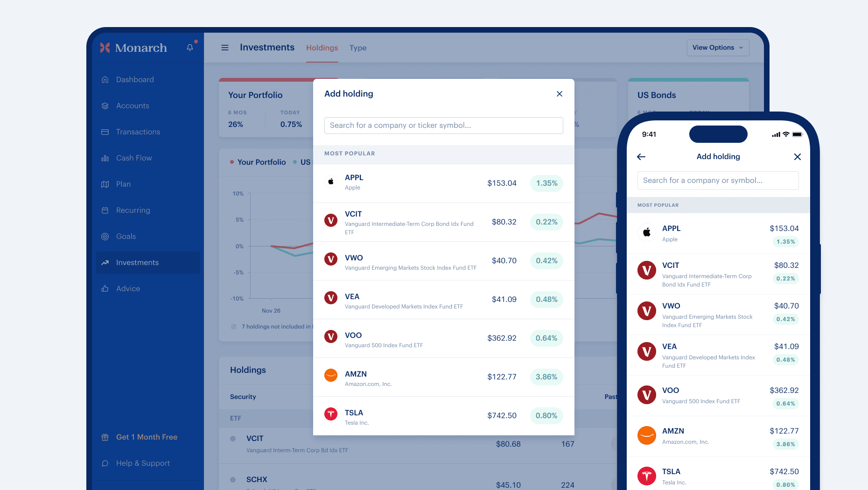The image size is (868, 490).
Task: Open the notifications bell
Action: 190,47
